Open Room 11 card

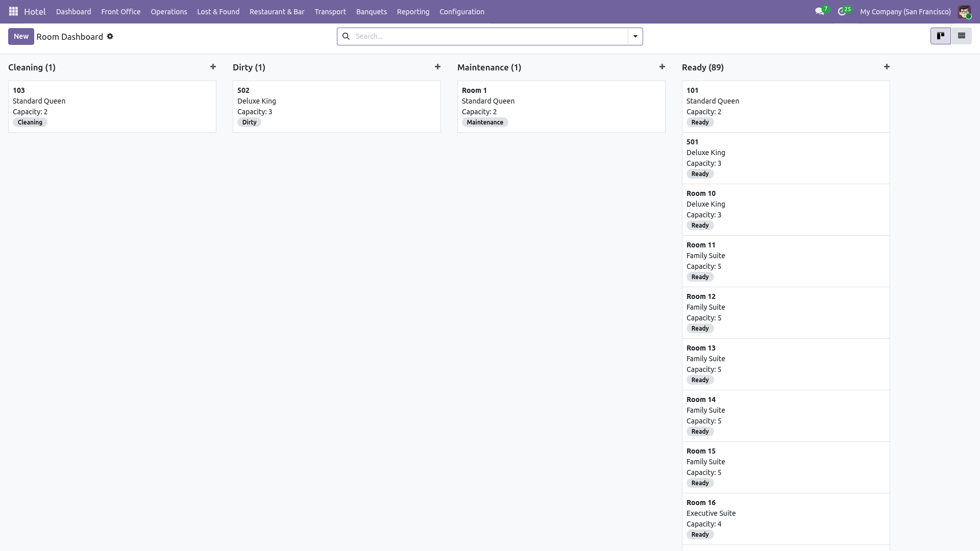786,261
